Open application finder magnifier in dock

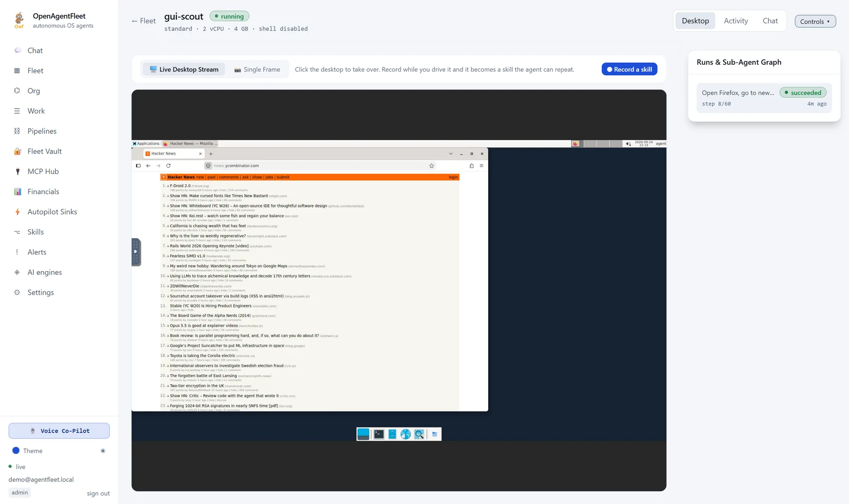(x=419, y=434)
